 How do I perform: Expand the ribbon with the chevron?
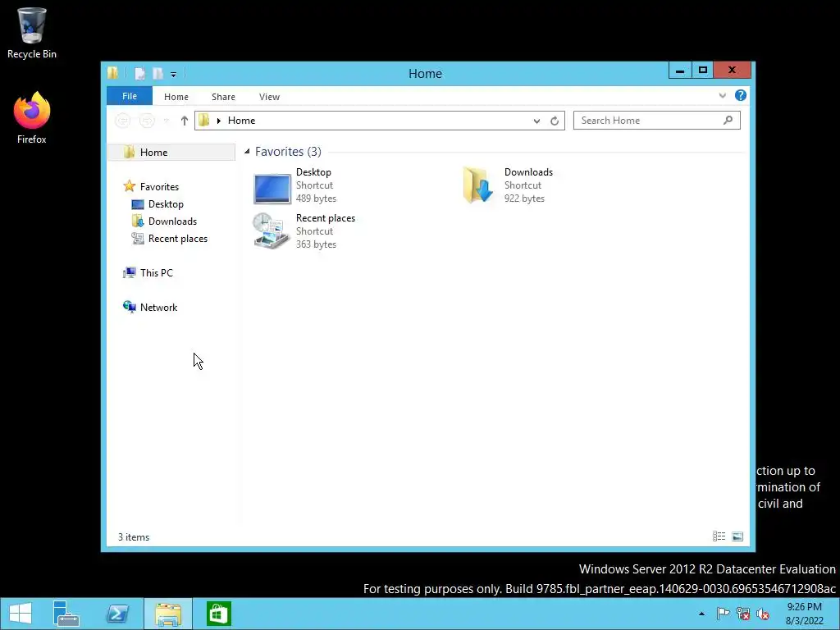(x=722, y=95)
